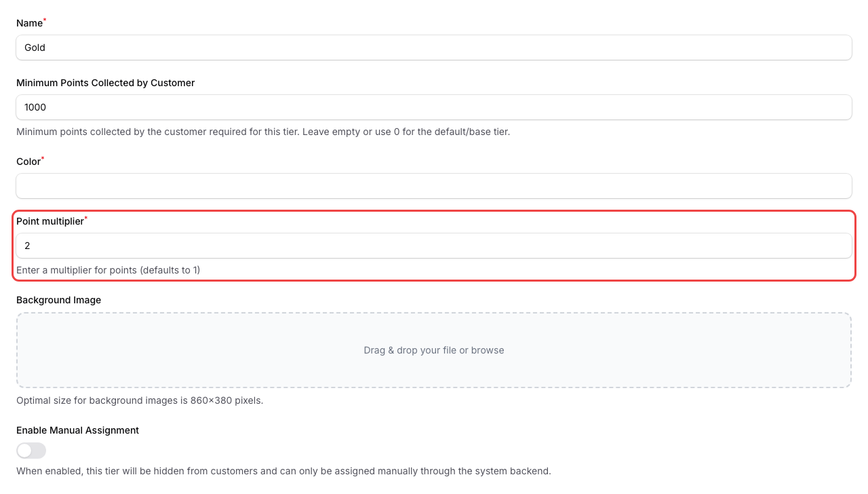The height and width of the screenshot is (494, 868).
Task: Click the browse link to upload image
Action: point(490,350)
